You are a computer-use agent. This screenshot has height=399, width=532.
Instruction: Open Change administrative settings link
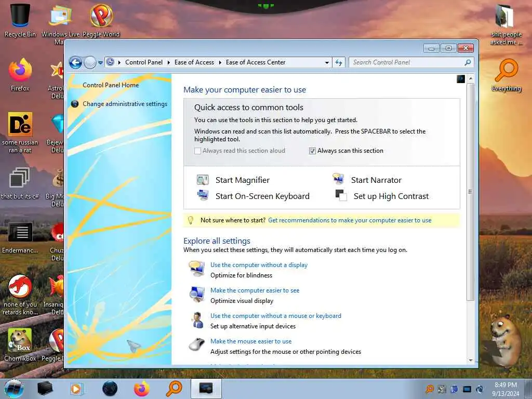pyautogui.click(x=125, y=104)
